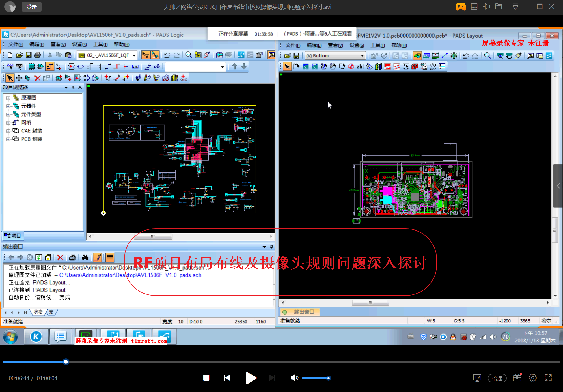Select Parts filter chip icon in Logic
Viewport: 563px width, 392px height.
31,67
